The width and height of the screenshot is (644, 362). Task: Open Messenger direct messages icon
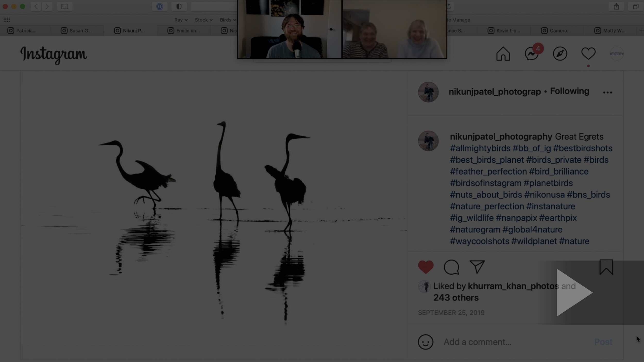[532, 54]
